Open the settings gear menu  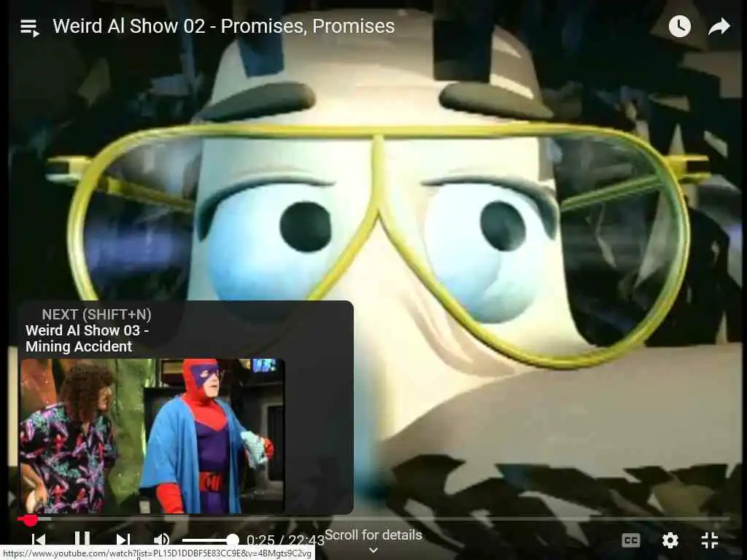click(670, 540)
